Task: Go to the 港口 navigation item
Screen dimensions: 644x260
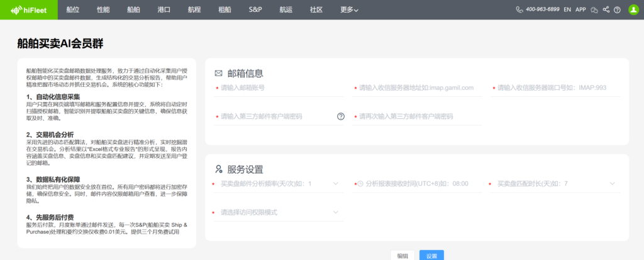Action: coord(164,9)
